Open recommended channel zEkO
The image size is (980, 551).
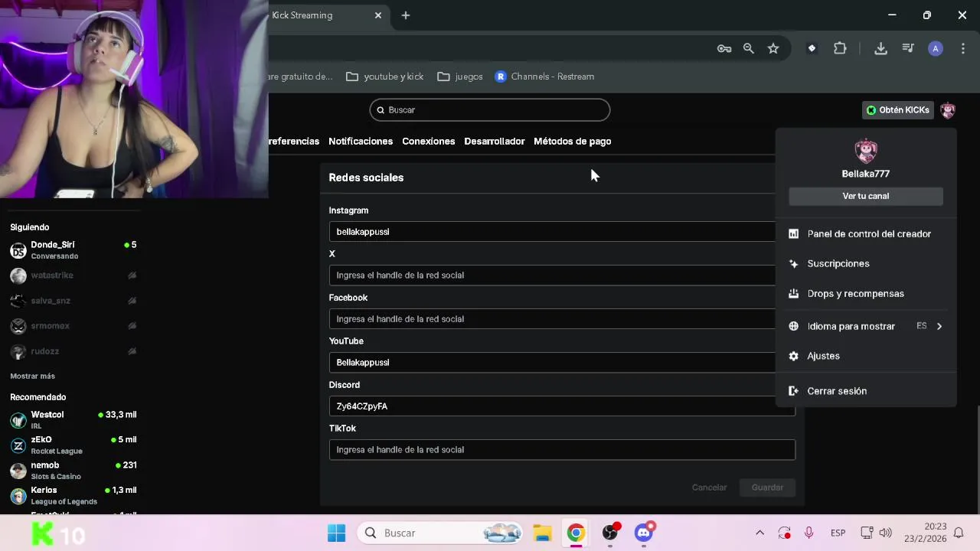pyautogui.click(x=73, y=445)
